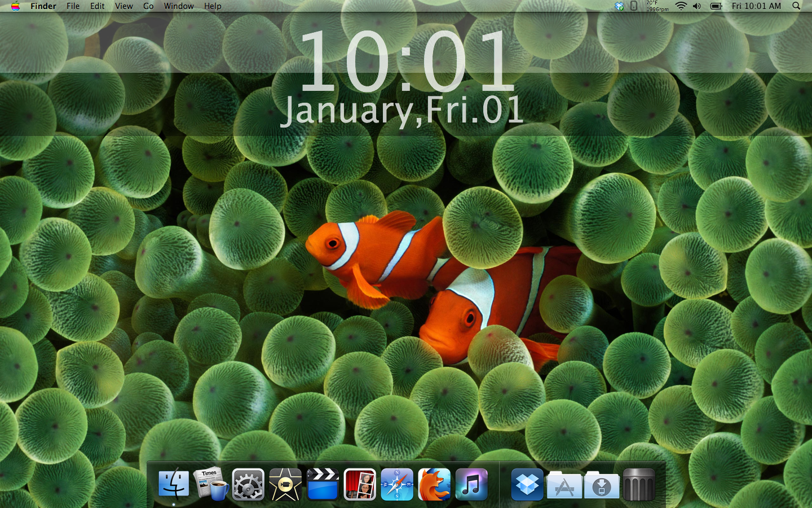The image size is (812, 508).
Task: Open System Preferences gear icon
Action: point(248,484)
